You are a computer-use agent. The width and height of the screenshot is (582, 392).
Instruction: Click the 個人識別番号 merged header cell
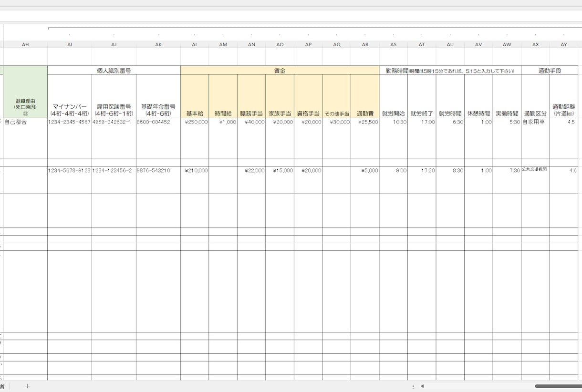coord(114,70)
